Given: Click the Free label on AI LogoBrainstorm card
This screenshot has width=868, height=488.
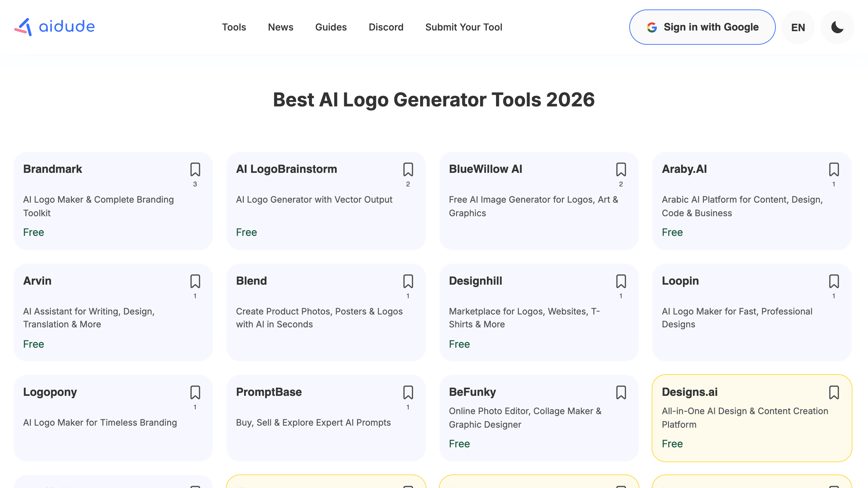Looking at the screenshot, I should point(246,232).
